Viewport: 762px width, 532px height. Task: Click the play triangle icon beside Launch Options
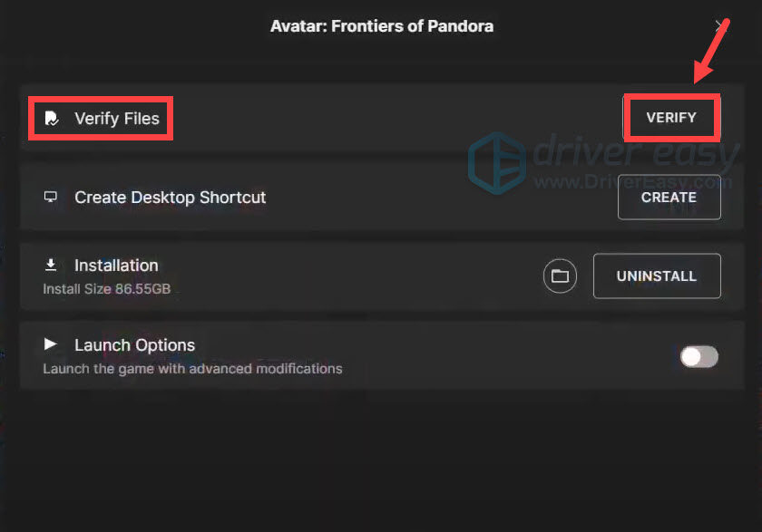51,344
